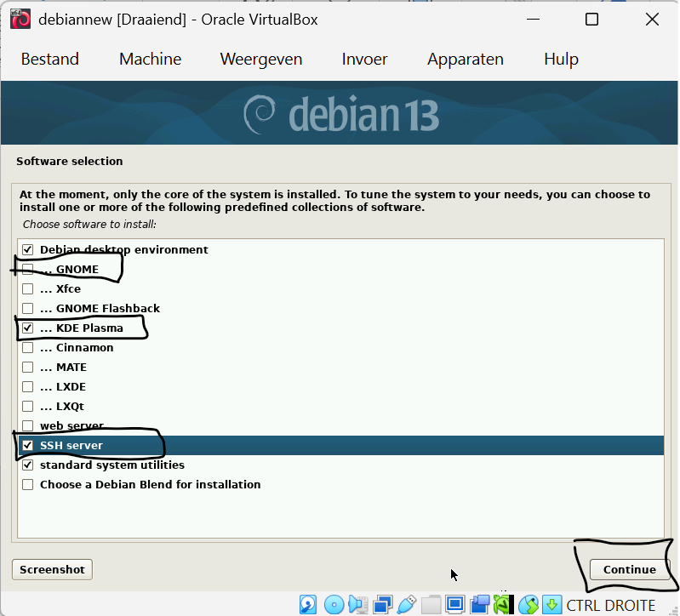
Task: Check Choose a Debian Blend for installation
Action: click(x=28, y=485)
